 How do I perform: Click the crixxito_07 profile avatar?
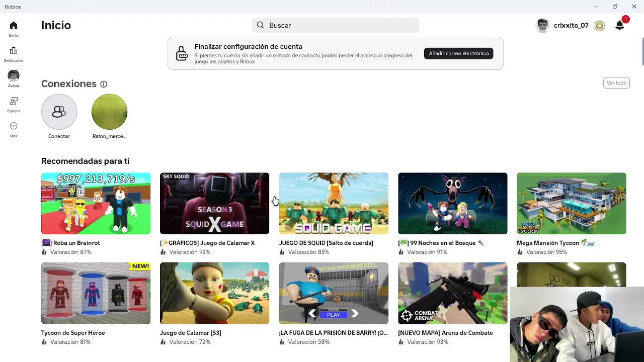[542, 26]
